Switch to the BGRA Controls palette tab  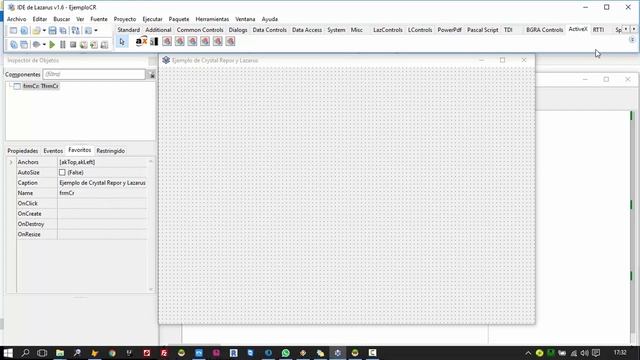coord(544,30)
